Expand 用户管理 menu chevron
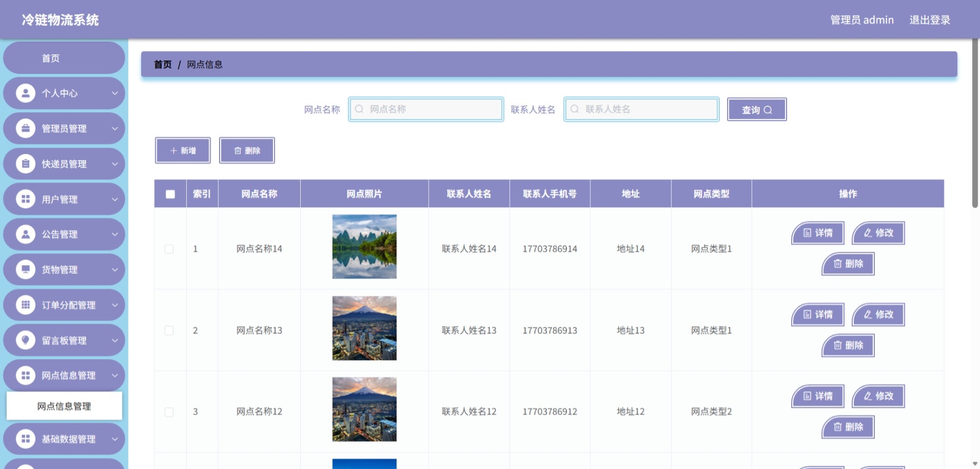Viewport: 980px width, 469px height. pos(115,199)
